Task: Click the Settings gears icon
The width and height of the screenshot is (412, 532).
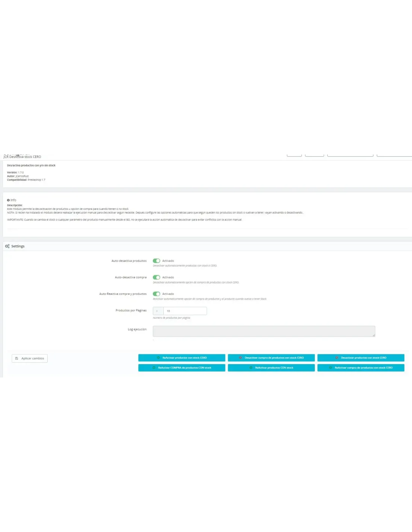Action: point(7,246)
